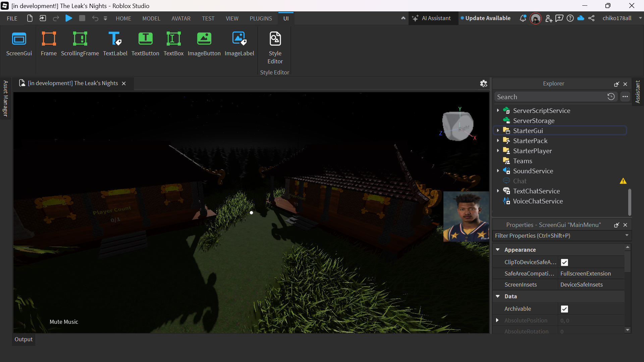Add a TextButton to the GUI

point(145,44)
